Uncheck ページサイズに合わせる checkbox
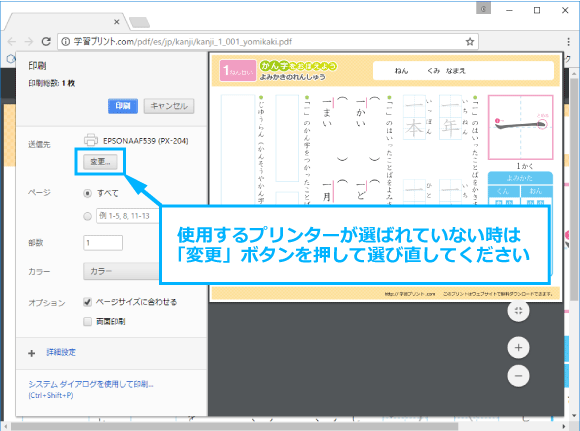Viewport: 580px width, 431px height. point(87,302)
